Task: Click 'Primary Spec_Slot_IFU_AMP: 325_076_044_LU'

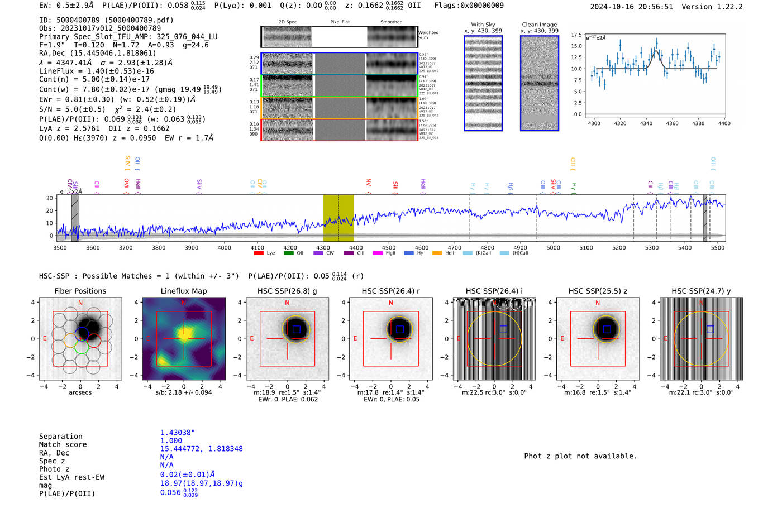Action: tap(128, 37)
